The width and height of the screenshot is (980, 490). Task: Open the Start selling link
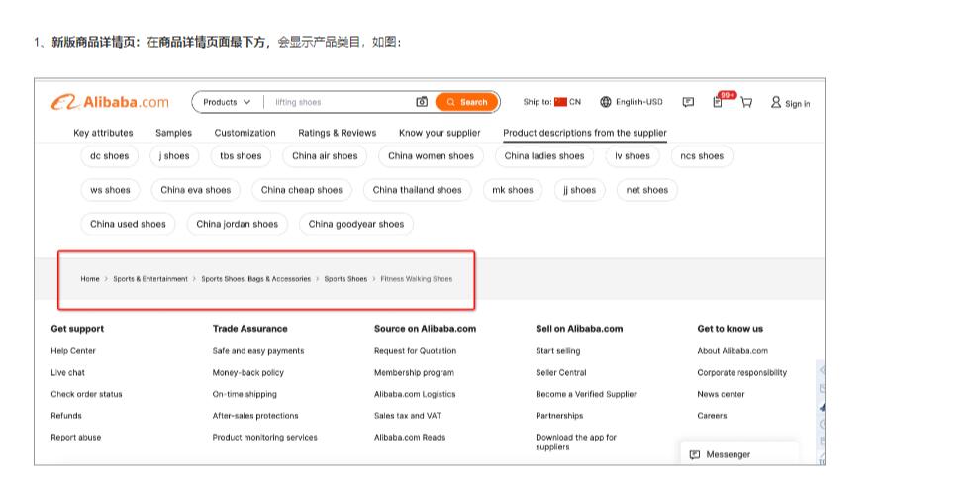tap(558, 351)
